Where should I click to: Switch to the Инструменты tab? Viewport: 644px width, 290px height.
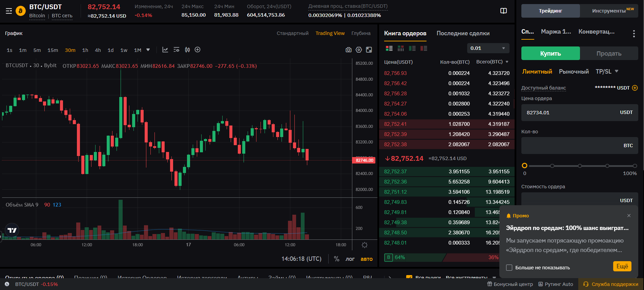pos(609,11)
